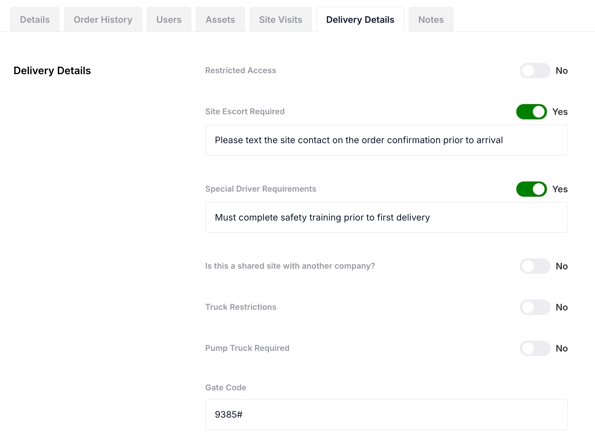Select the Delivery Details tab

360,19
